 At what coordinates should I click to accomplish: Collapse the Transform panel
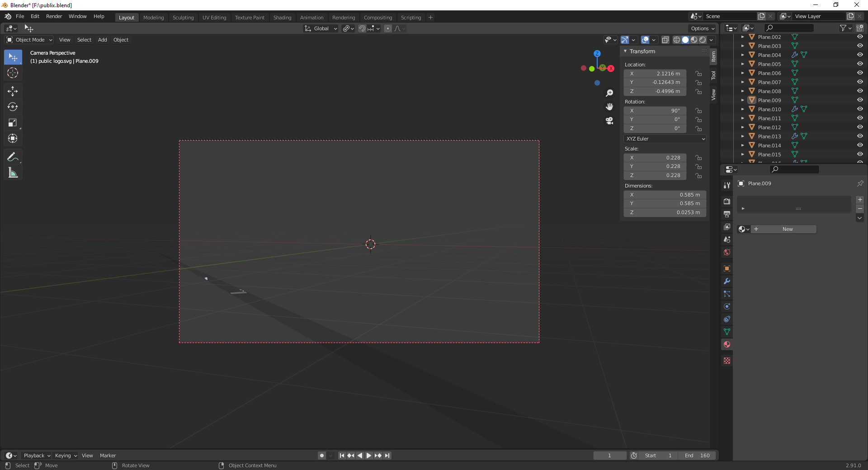tap(625, 51)
